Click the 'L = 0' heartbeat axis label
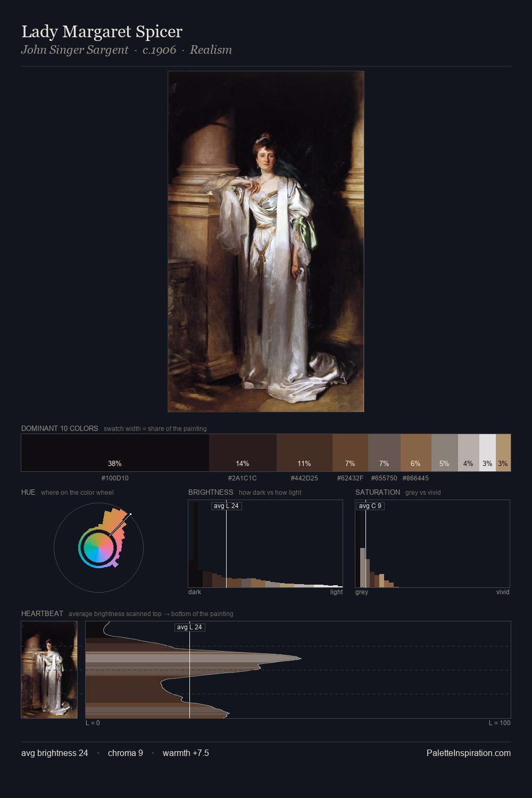532x798 pixels. (93, 723)
